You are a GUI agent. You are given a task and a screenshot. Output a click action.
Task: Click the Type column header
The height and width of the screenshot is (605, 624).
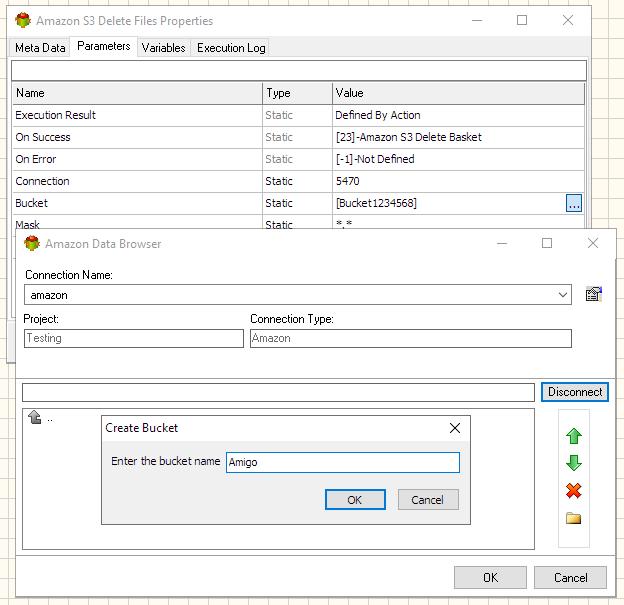[297, 93]
